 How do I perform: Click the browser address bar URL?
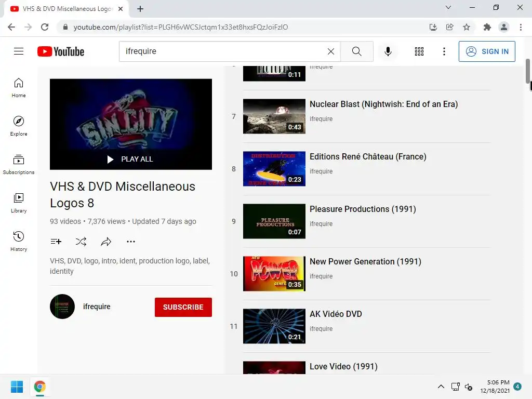pyautogui.click(x=180, y=27)
